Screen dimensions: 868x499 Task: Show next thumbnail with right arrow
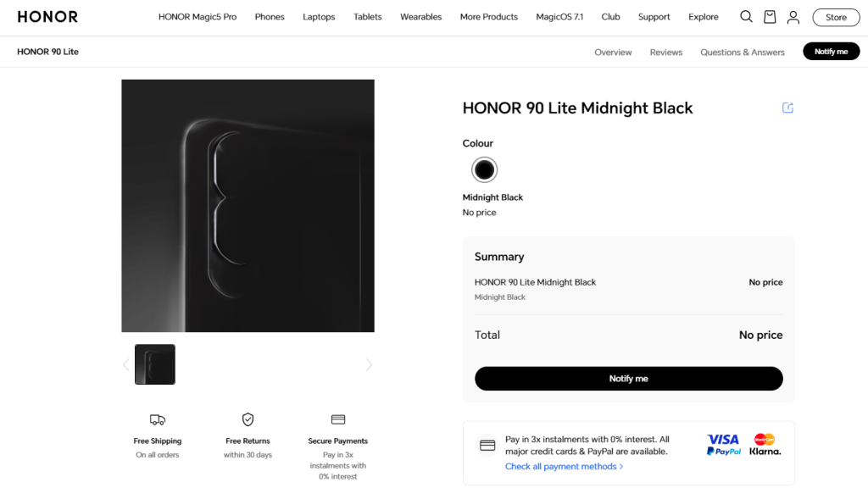point(369,364)
